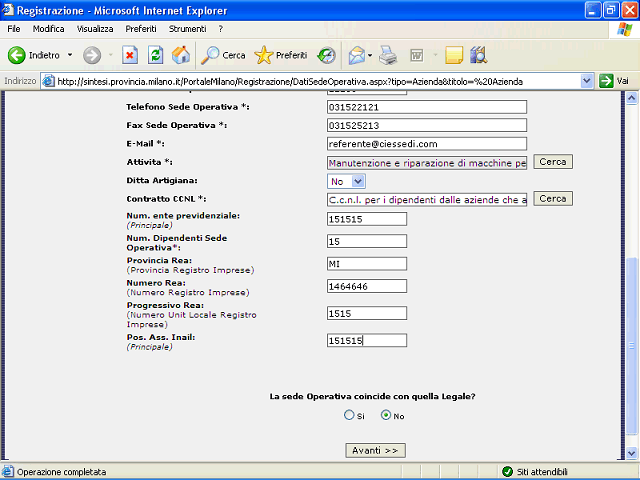Open the Preferiti favorites panel
Image resolution: width=640 pixels, height=480 pixels.
[x=281, y=55]
